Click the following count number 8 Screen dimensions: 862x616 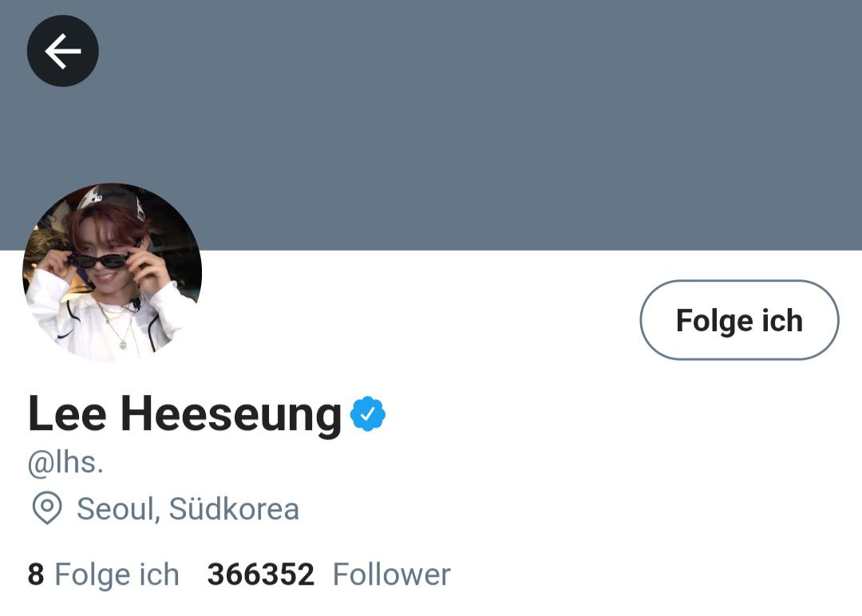36,575
